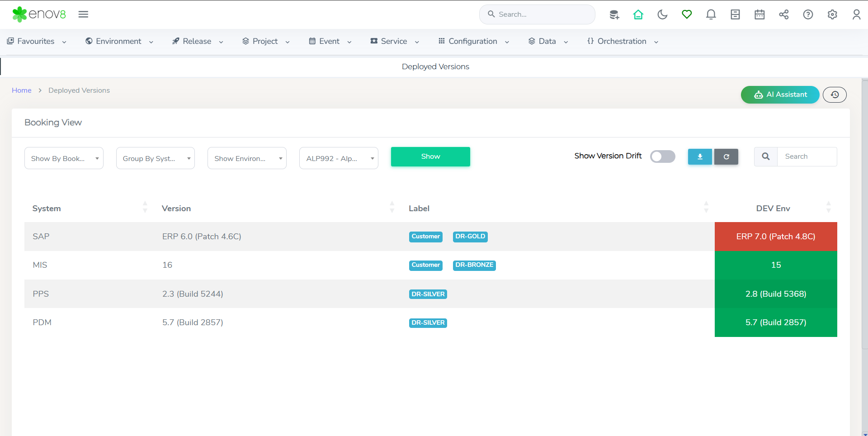This screenshot has height=436, width=868.
Task: Click the grey refresh icon button
Action: [726, 157]
